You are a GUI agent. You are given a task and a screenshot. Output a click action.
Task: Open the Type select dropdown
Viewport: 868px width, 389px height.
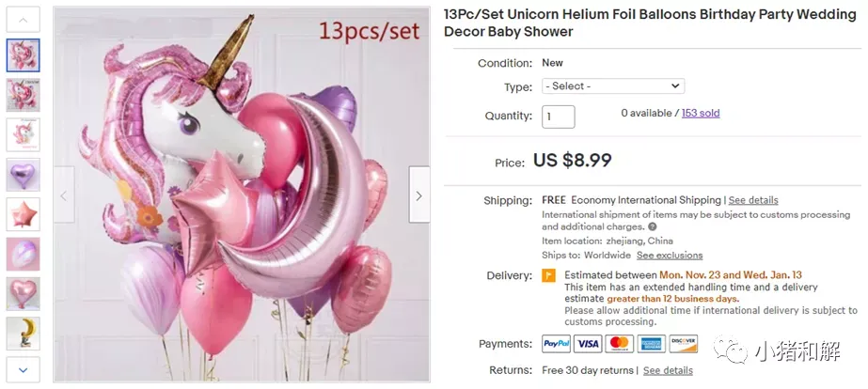pos(613,86)
